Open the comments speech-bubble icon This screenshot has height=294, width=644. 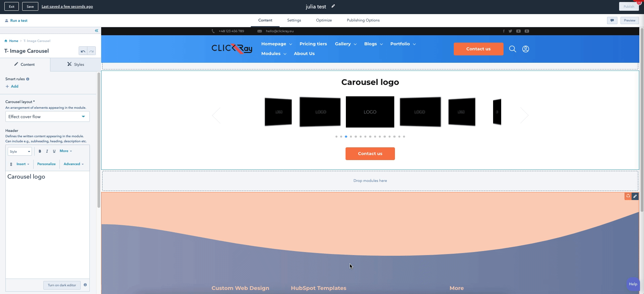(612, 20)
